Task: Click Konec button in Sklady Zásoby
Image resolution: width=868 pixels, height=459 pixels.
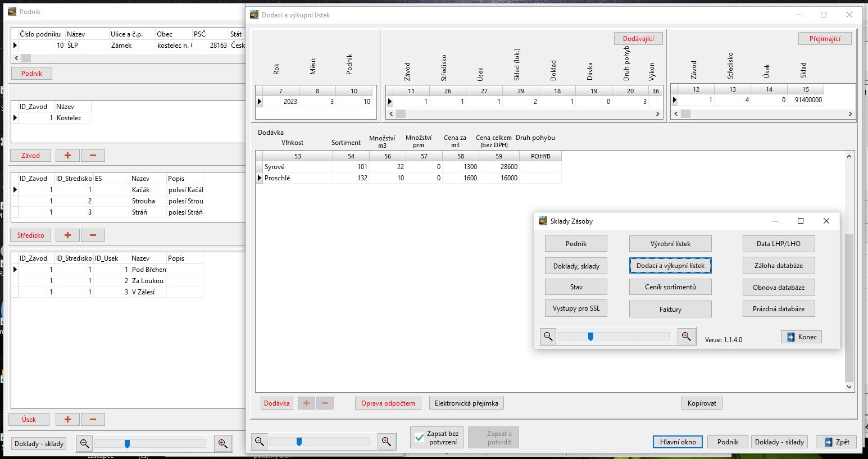Action: coord(802,337)
